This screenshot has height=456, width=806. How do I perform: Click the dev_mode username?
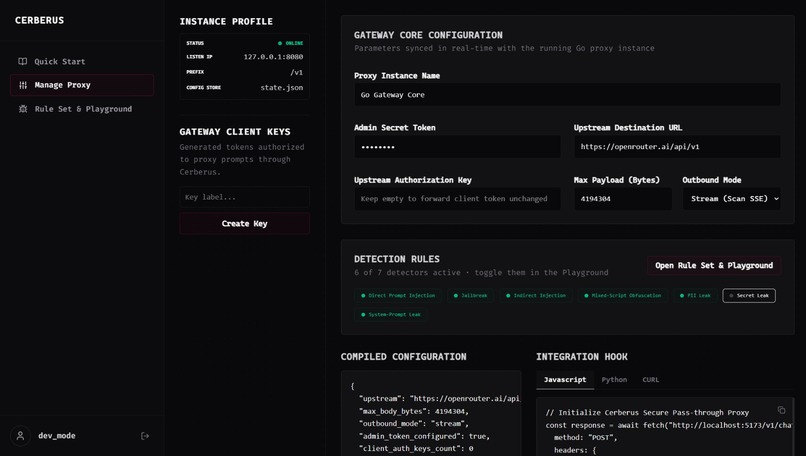point(57,435)
